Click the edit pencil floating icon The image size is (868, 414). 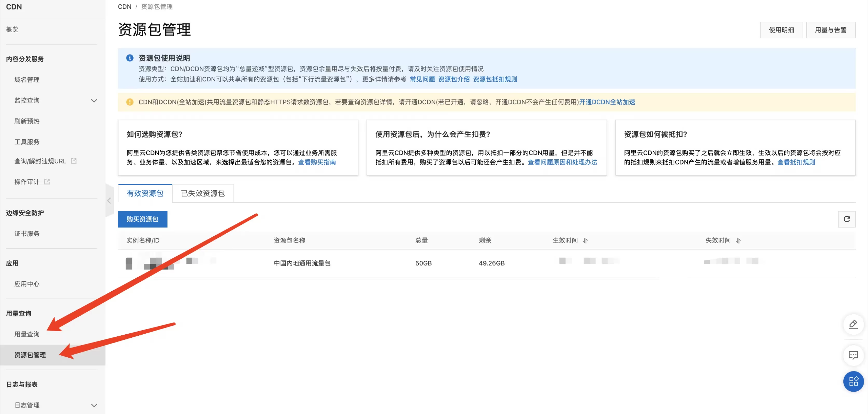tap(853, 324)
